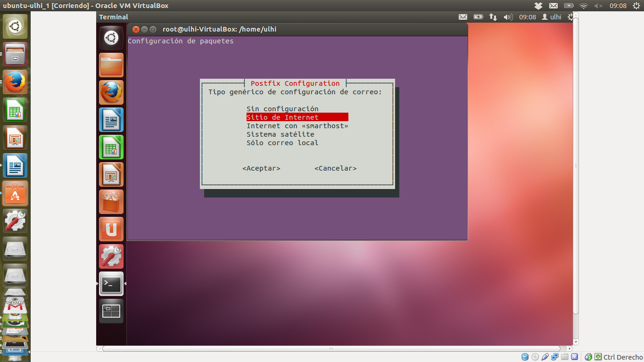Screen dimensions: 644x362
Task: Expand the 'ulhi' user menu in guest panel
Action: 552,17
